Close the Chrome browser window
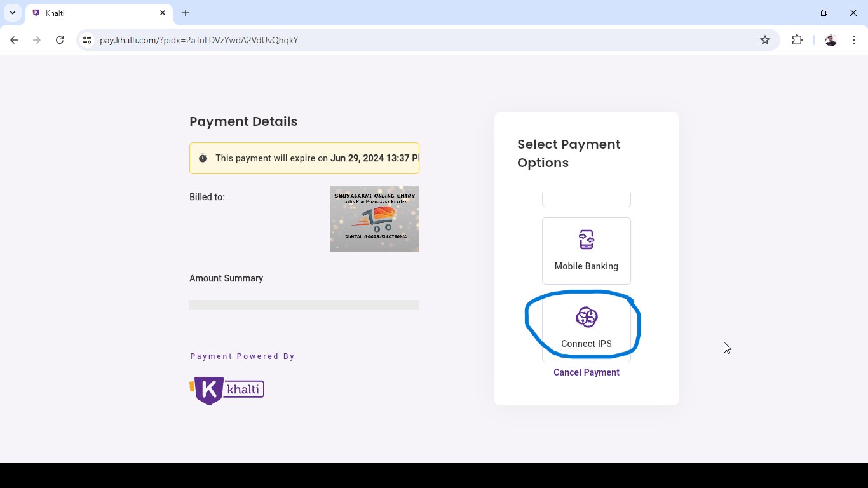 853,13
